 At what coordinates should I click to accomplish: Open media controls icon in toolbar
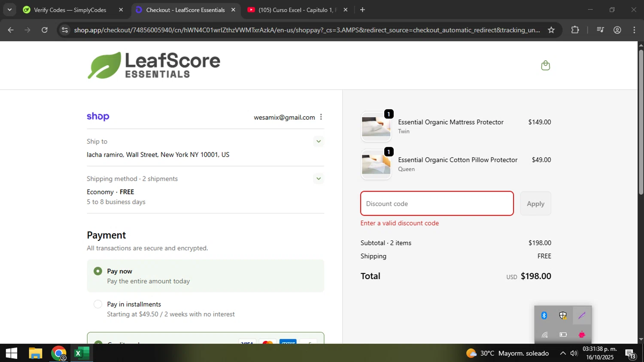coord(600,30)
